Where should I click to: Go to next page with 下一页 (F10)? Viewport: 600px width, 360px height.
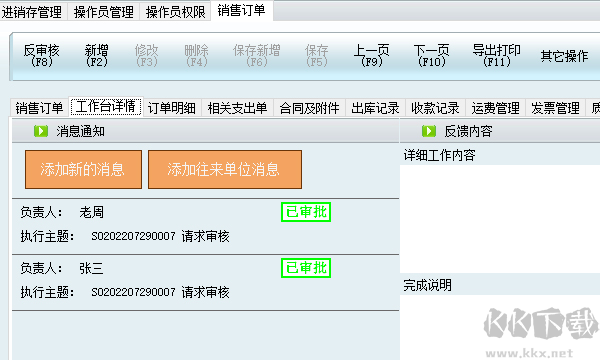tap(431, 56)
